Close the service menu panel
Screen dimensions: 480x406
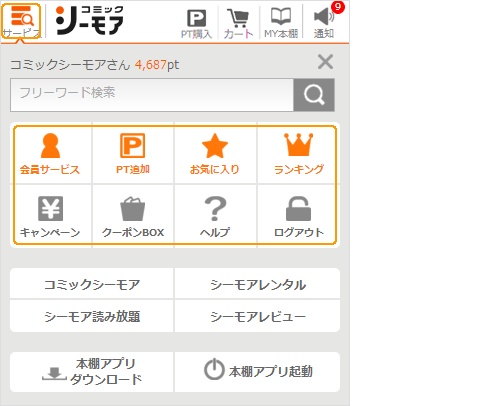point(325,62)
